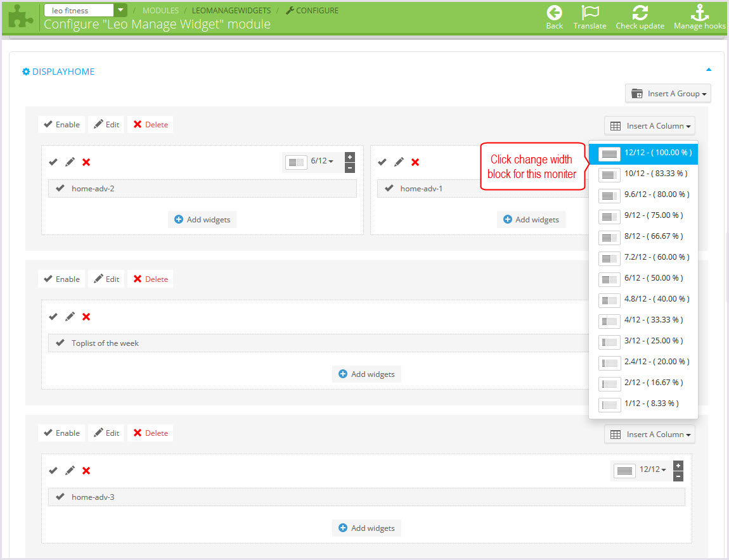The image size is (729, 560).
Task: Toggle checkmark on home-adv-1 widget row
Action: (x=389, y=188)
